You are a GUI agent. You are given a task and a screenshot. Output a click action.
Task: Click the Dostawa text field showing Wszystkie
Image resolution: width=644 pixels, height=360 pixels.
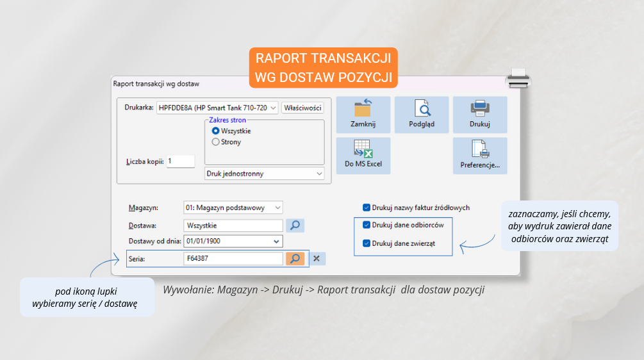233,225
